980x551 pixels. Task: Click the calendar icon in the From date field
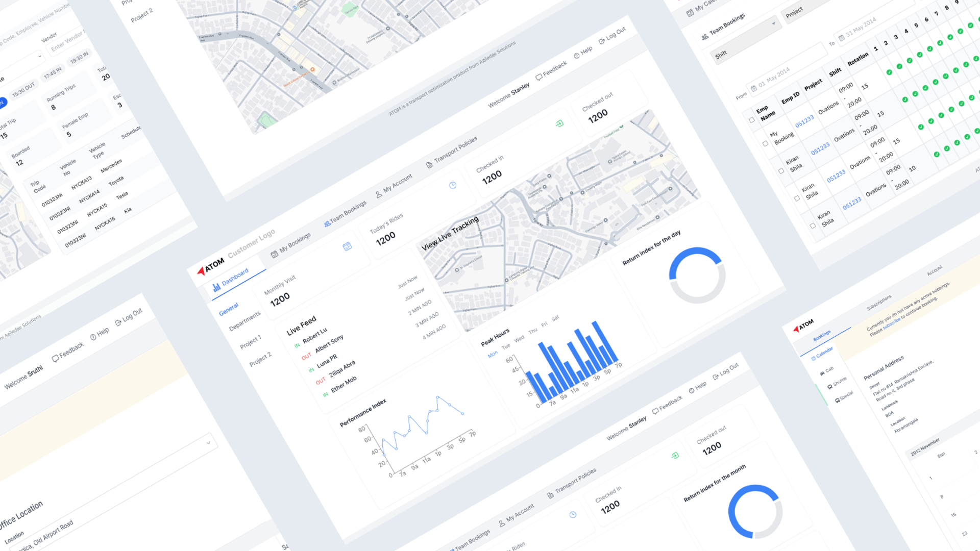pos(753,88)
